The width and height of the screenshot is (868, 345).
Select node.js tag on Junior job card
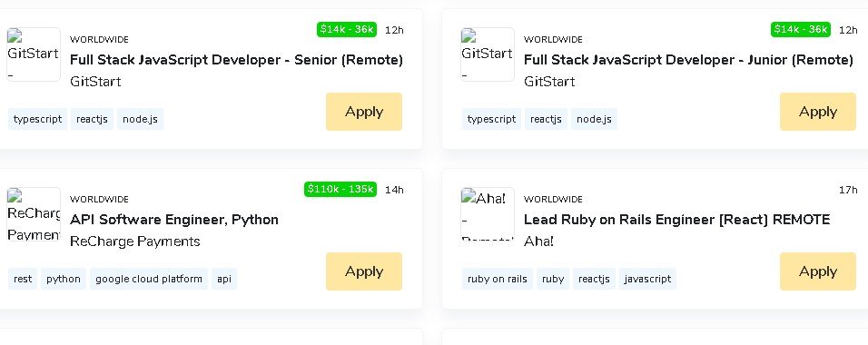[594, 119]
